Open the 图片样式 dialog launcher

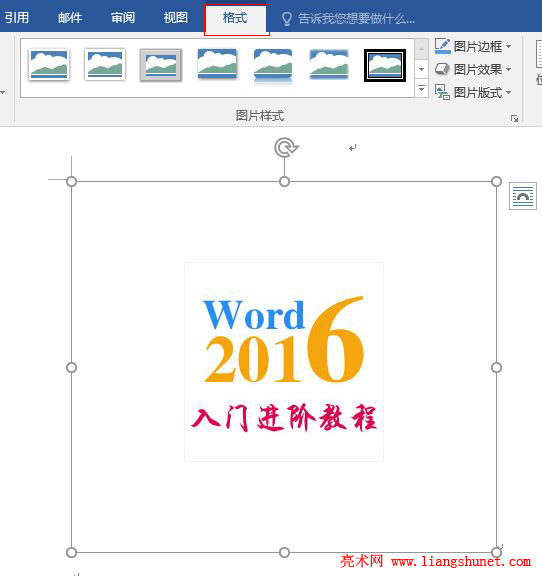(514, 118)
